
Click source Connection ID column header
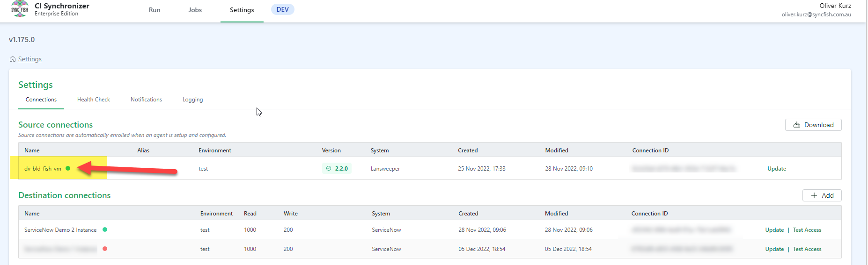tap(650, 150)
